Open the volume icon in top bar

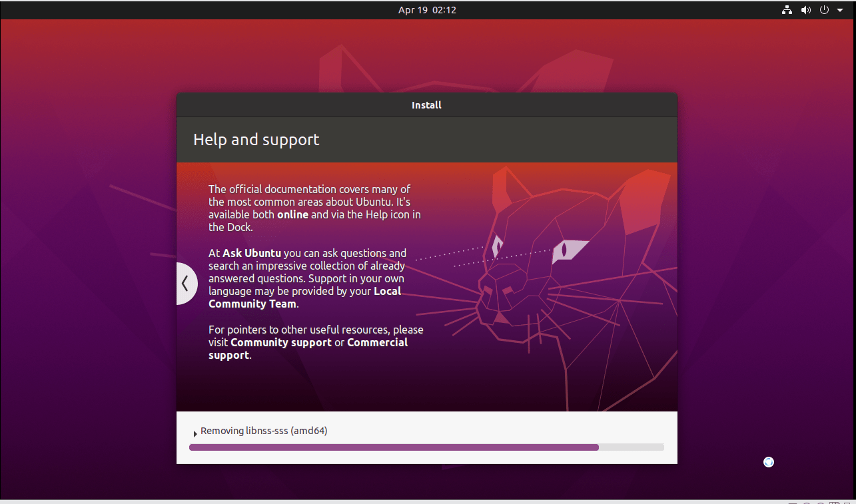click(x=805, y=10)
